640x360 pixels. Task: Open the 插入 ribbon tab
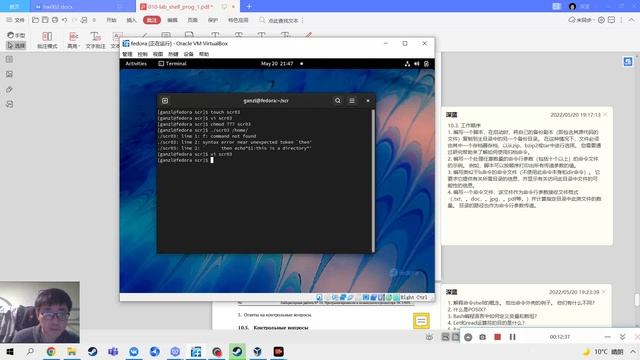coord(131,20)
